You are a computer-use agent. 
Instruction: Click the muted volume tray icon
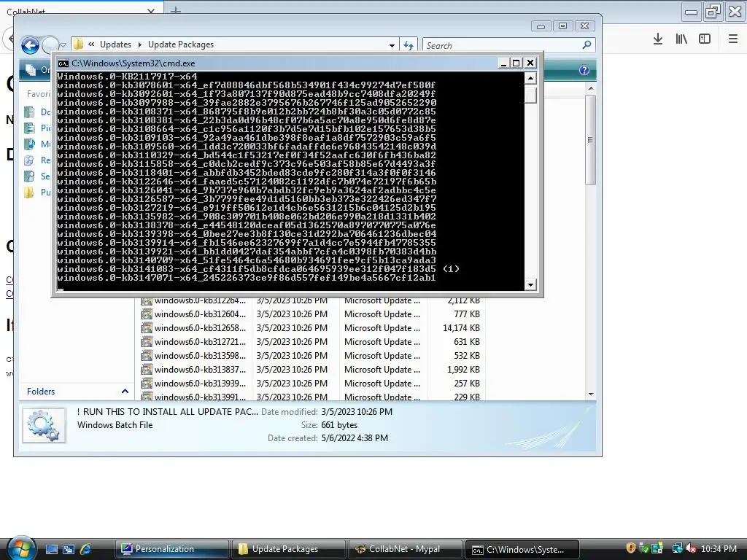pyautogui.click(x=691, y=548)
